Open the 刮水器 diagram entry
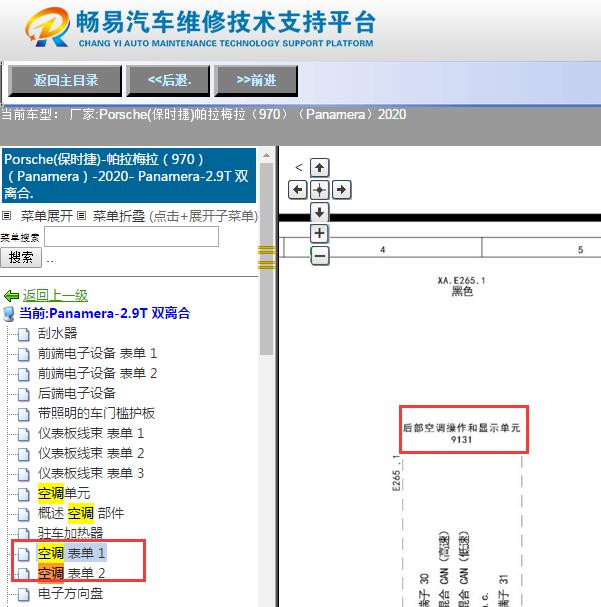Image resolution: width=601 pixels, height=607 pixels. click(58, 333)
